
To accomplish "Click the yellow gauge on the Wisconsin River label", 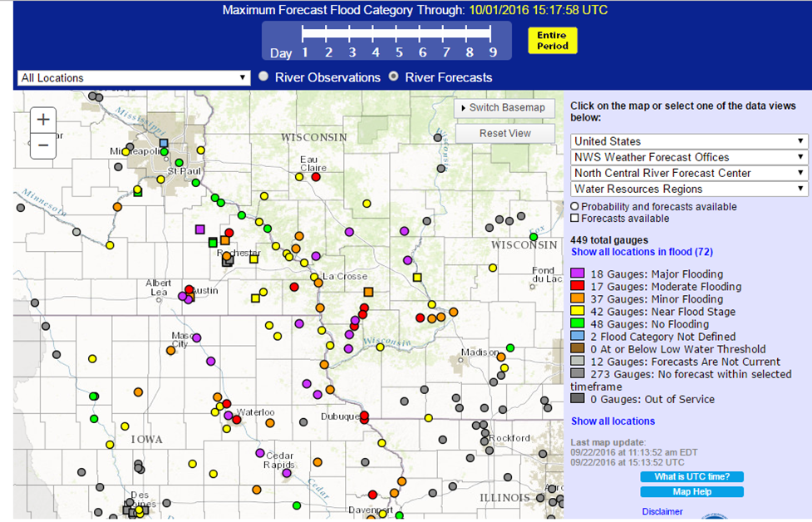I will (x=380, y=347).
